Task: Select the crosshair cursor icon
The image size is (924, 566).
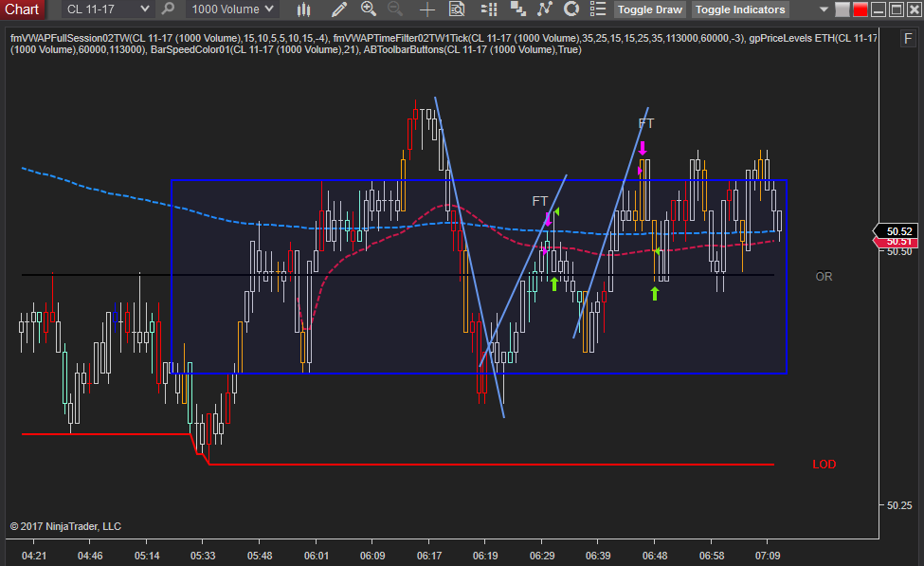Action: point(426,9)
